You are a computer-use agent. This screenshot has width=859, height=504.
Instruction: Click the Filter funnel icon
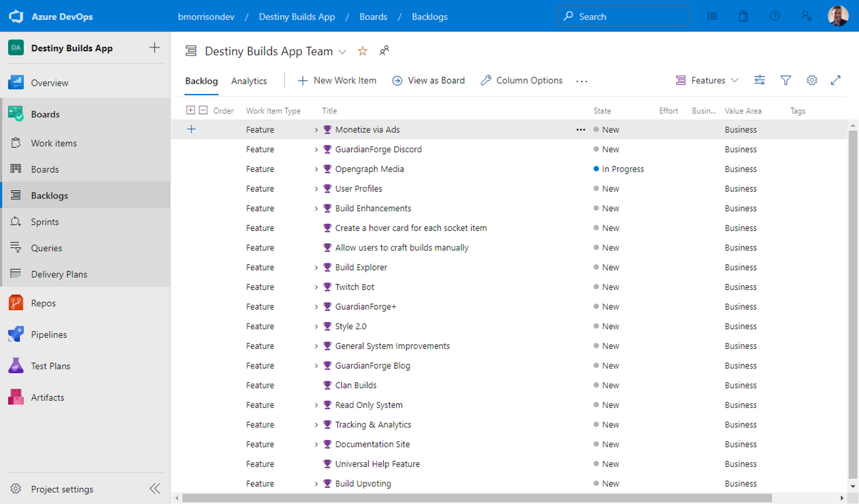click(786, 80)
